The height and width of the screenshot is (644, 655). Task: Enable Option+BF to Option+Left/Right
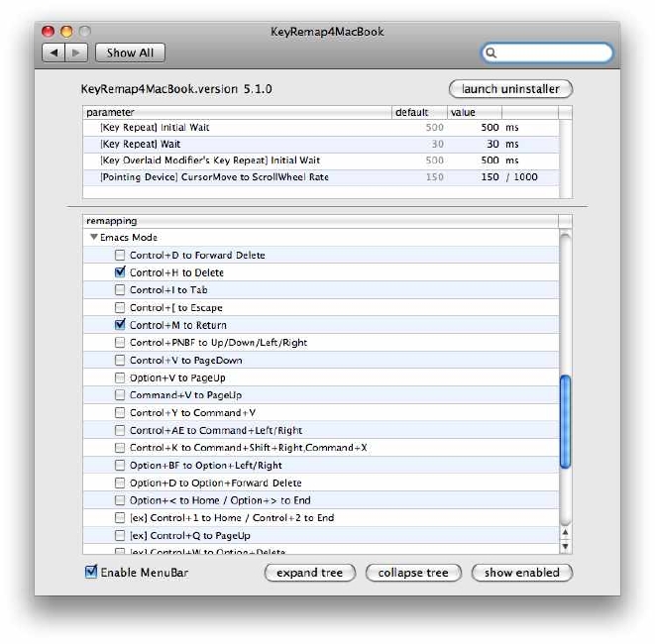pyautogui.click(x=120, y=466)
